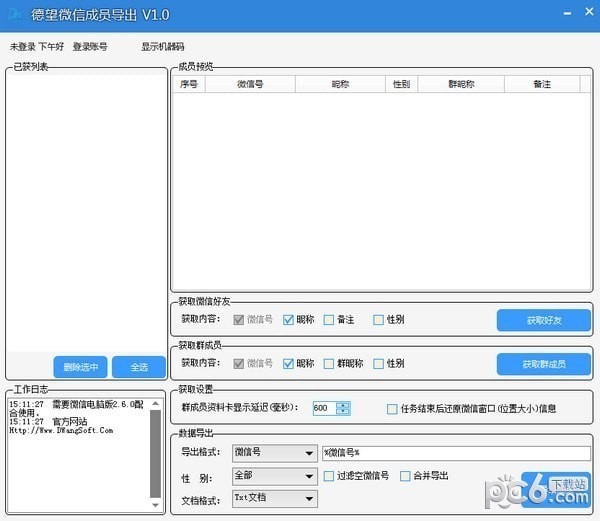Click the 备注 column header
600x521 pixels.
[x=542, y=84]
